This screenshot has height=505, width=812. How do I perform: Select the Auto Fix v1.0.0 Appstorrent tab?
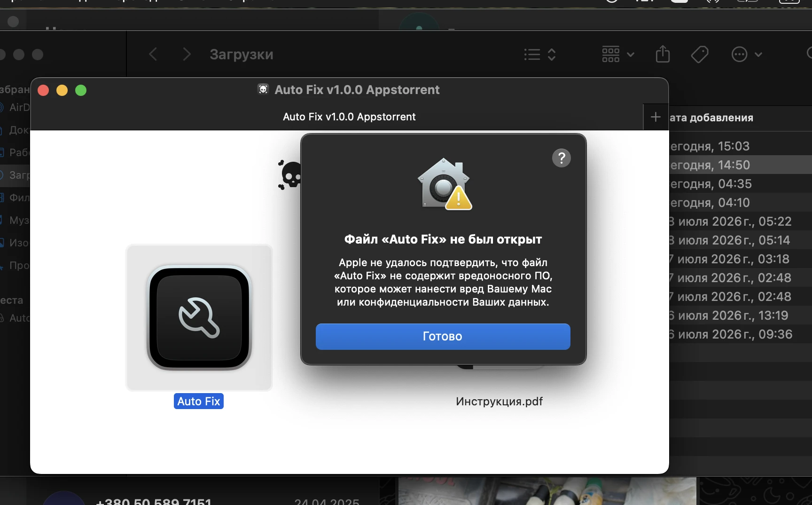[x=349, y=117]
